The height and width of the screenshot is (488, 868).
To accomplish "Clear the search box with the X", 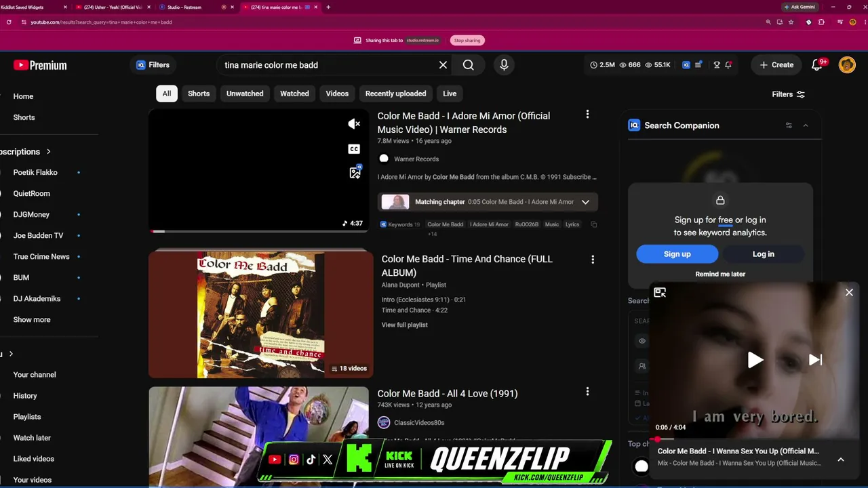I will (443, 65).
